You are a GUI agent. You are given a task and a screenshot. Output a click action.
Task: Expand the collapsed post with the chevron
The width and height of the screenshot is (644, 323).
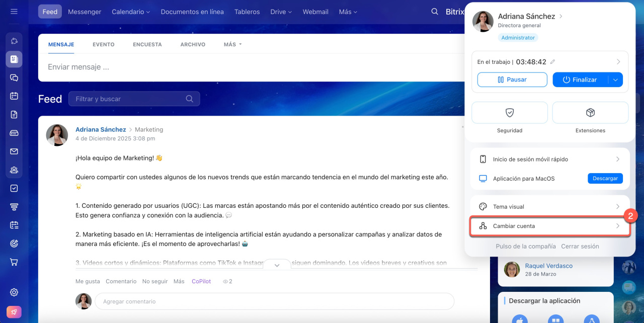[x=277, y=265]
